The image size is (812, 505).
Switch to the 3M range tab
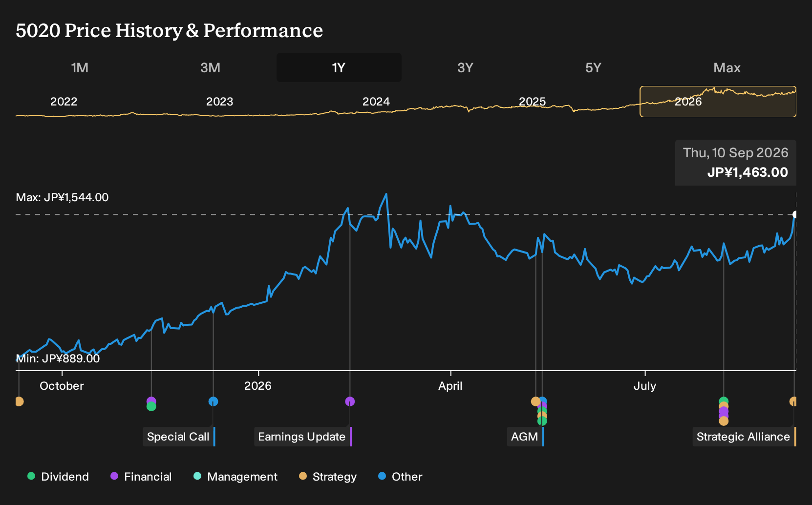point(210,67)
